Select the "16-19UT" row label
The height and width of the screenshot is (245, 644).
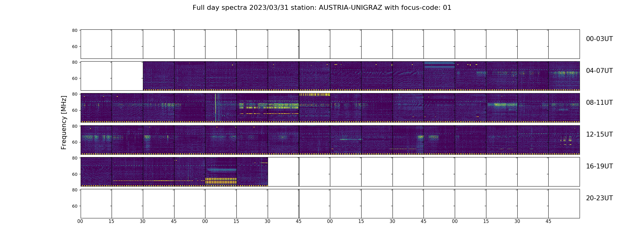tap(599, 166)
